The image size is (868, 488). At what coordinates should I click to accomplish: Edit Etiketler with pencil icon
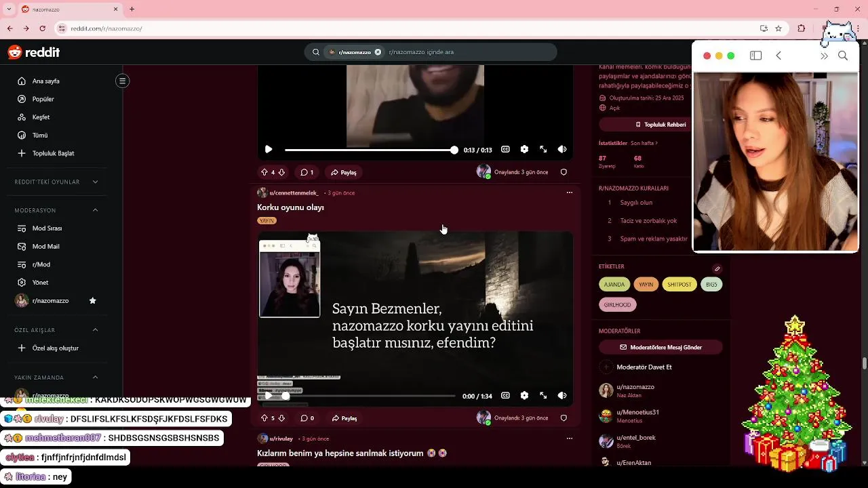pyautogui.click(x=717, y=268)
